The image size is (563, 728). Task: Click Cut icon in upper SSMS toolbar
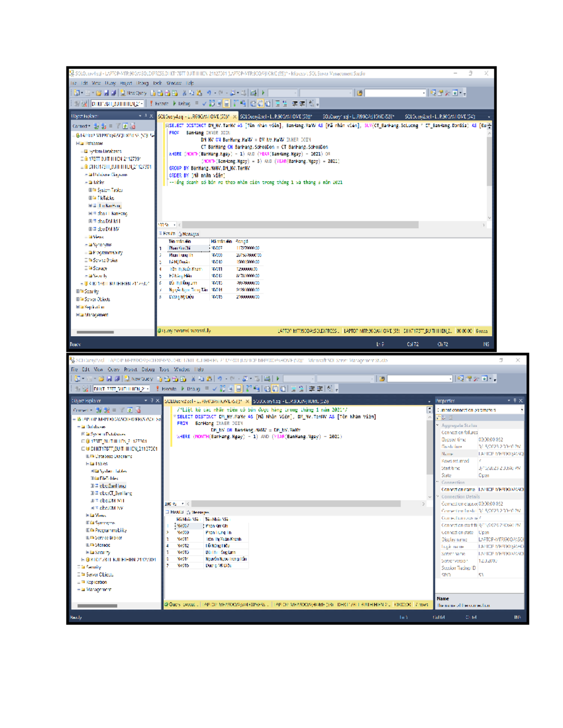coord(184,93)
